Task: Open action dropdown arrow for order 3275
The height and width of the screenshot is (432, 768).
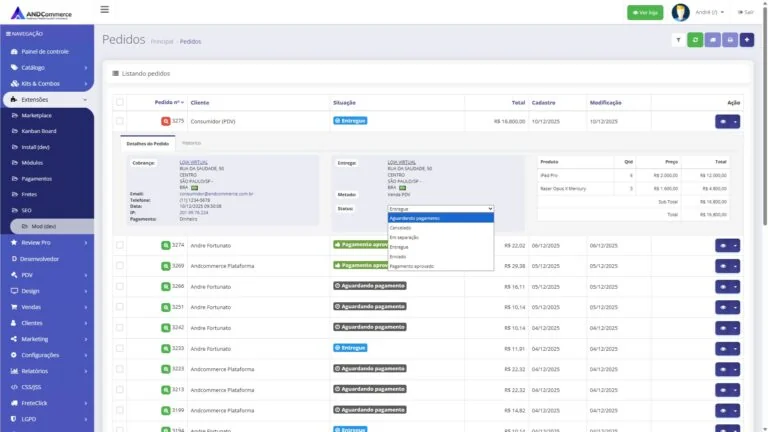Action: 735,121
